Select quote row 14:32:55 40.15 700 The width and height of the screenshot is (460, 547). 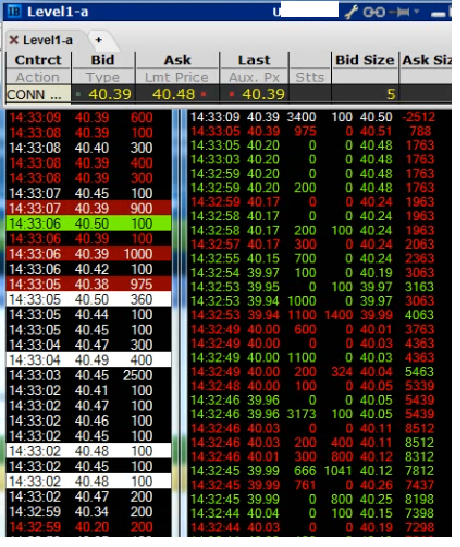(x=312, y=258)
